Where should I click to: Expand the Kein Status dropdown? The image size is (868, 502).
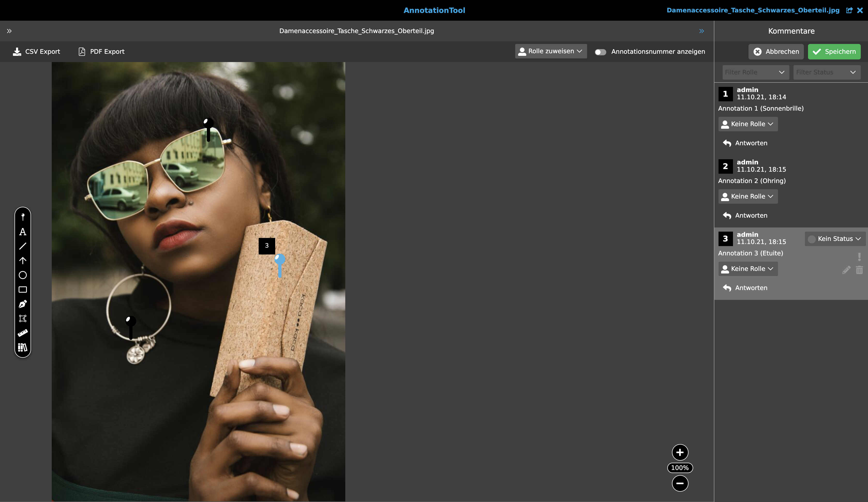pos(835,239)
